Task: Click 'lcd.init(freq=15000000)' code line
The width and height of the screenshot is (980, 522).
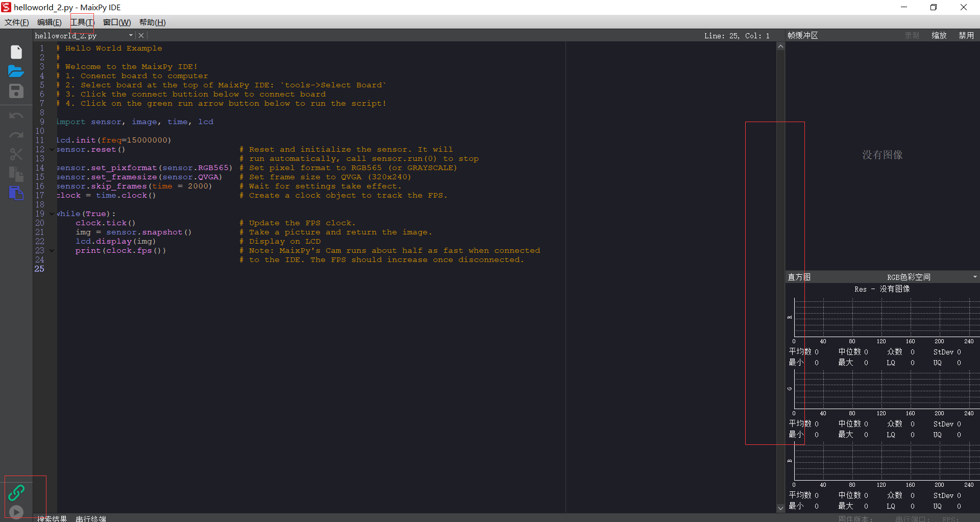Action: coord(114,140)
